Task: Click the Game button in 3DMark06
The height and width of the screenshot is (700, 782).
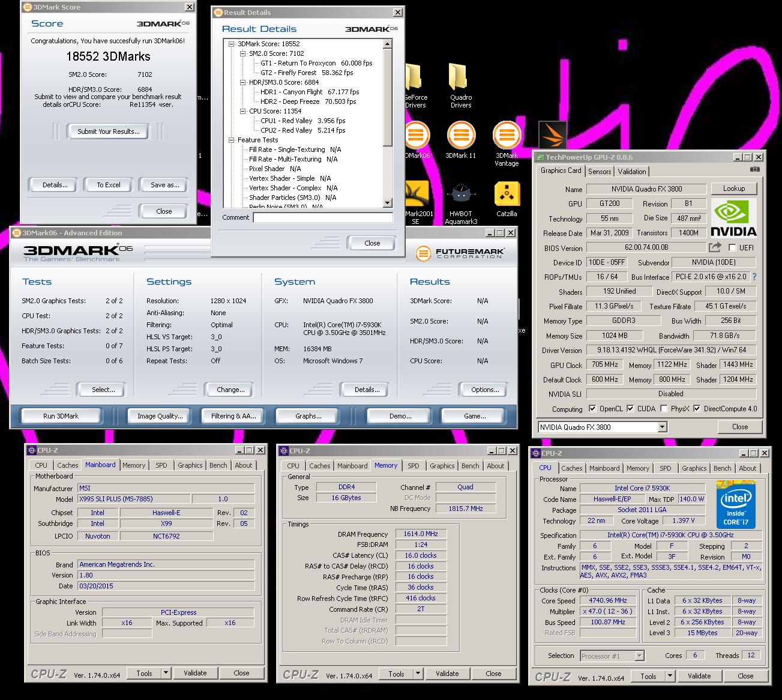Action: tap(475, 416)
